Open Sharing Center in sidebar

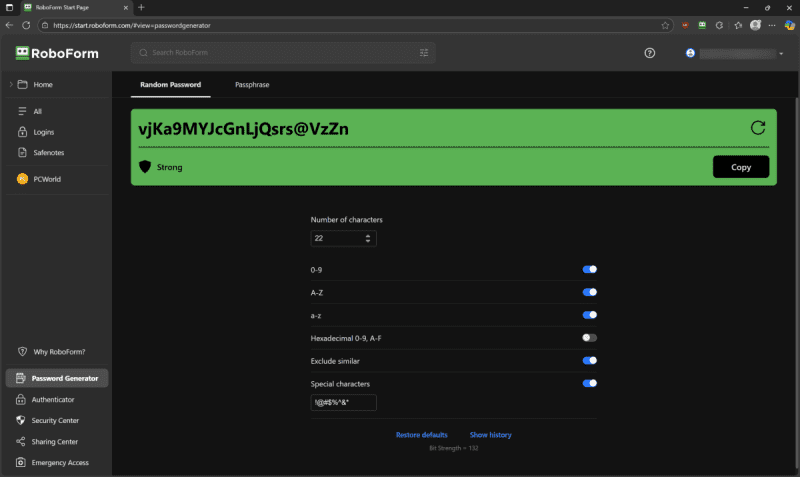point(54,441)
